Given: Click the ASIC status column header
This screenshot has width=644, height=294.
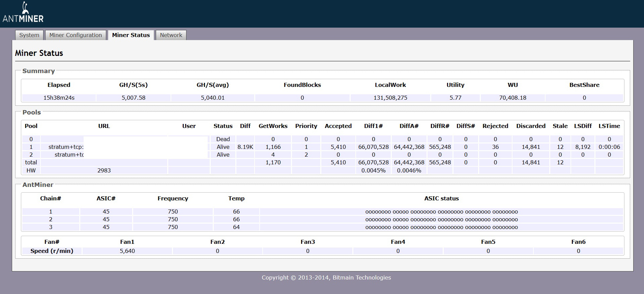Looking at the screenshot, I should point(441,198).
